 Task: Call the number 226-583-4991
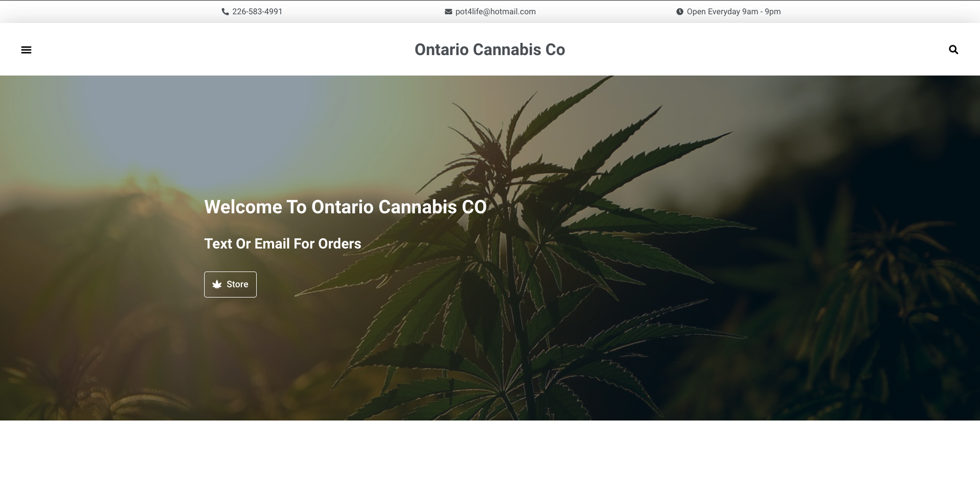(257, 12)
